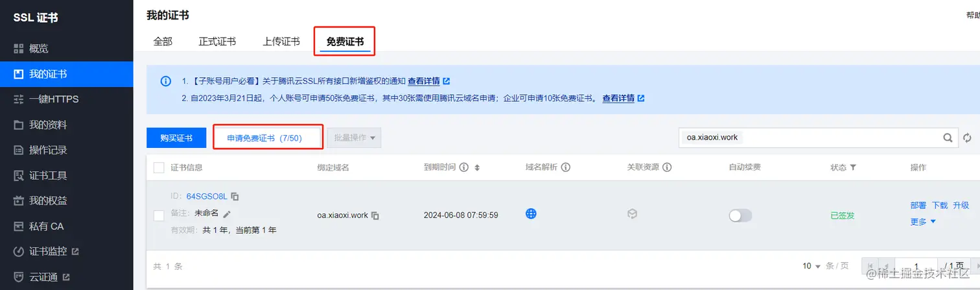
Task: Click the blue globe domain resolution icon
Action: click(531, 213)
